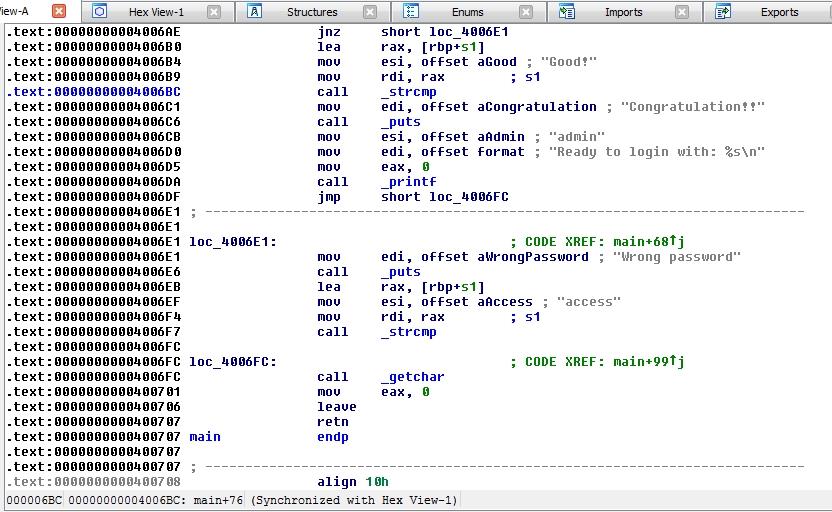Select the retn instruction

pyautogui.click(x=333, y=422)
